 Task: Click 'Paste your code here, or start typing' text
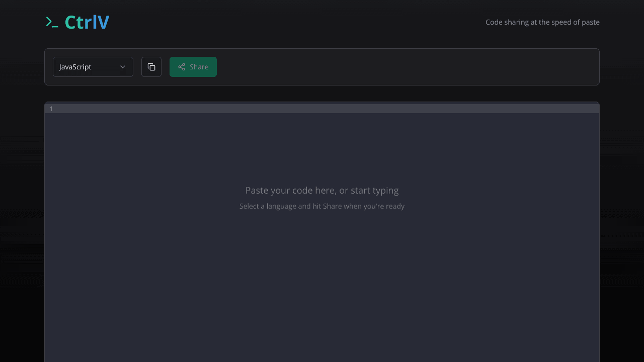click(x=322, y=191)
